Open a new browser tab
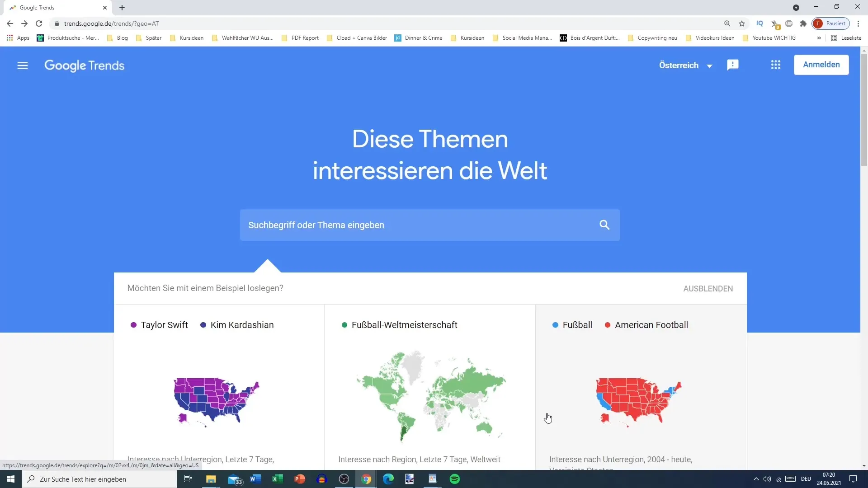 [122, 8]
